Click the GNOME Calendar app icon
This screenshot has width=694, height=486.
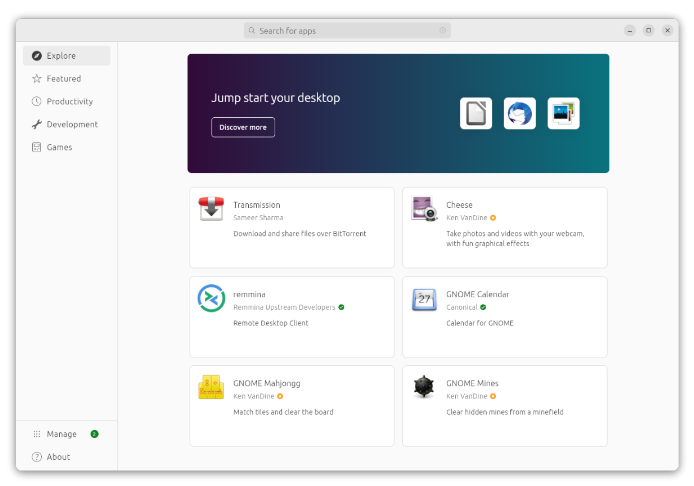coord(424,299)
